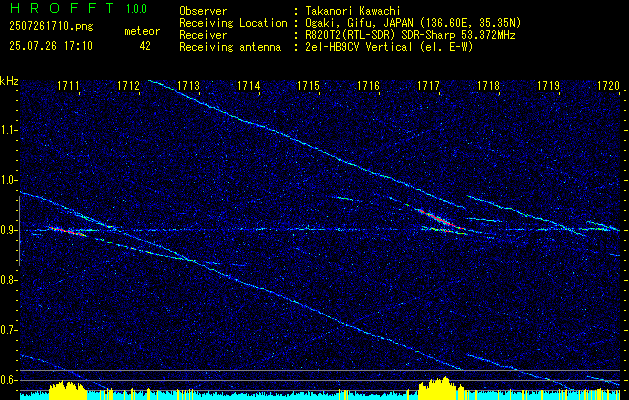Click the meteor label
The height and width of the screenshot is (400, 629).
click(x=142, y=31)
